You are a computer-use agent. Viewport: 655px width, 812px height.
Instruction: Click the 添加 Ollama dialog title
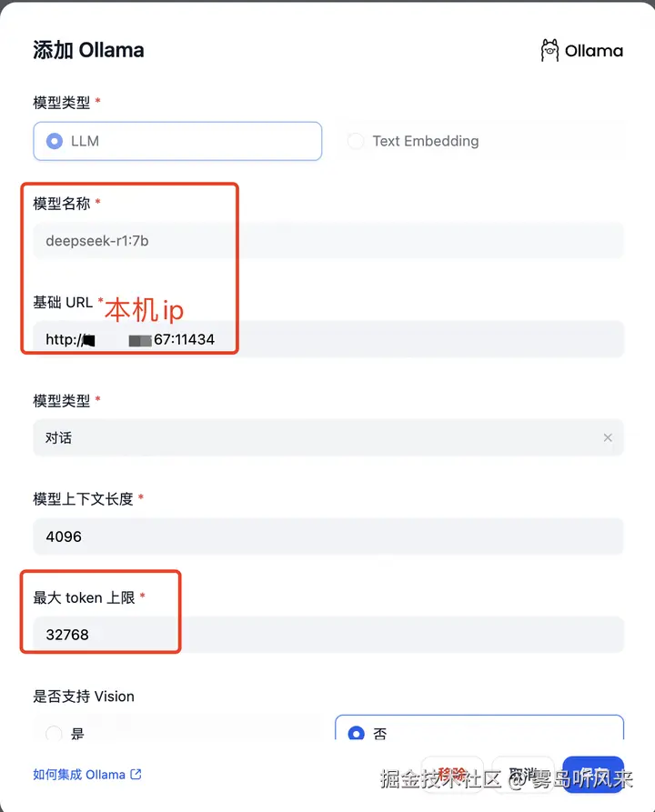click(x=88, y=50)
